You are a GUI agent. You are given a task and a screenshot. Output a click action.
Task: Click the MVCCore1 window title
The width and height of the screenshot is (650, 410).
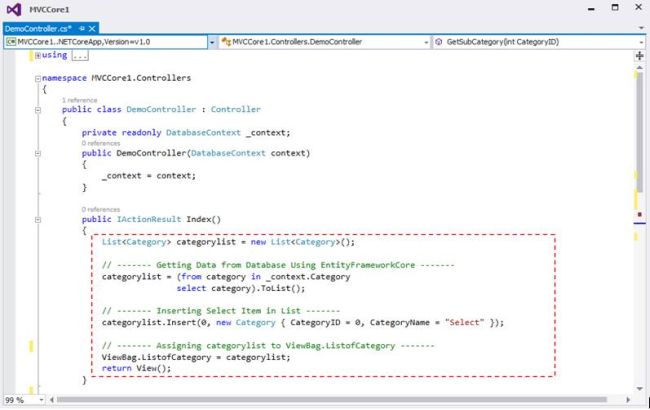[x=49, y=10]
